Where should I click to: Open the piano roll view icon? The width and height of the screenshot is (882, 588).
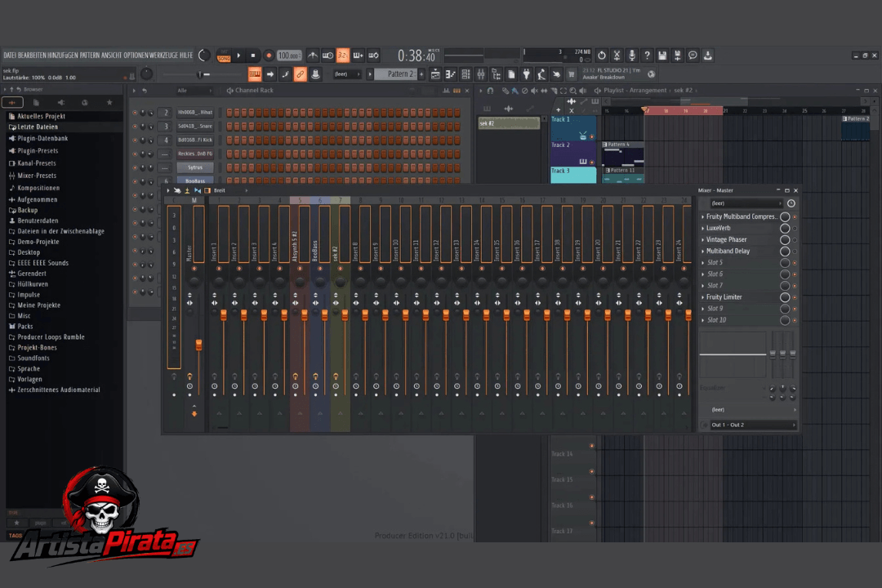click(x=450, y=73)
